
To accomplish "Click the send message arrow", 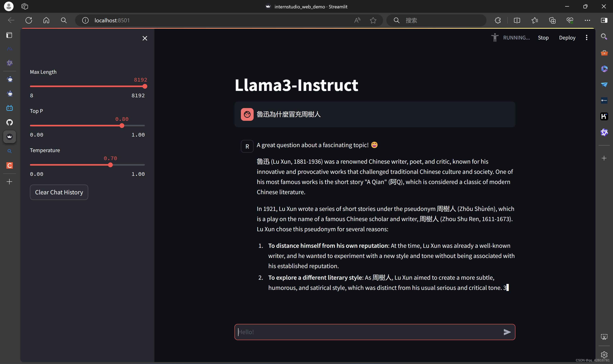I will pyautogui.click(x=507, y=332).
